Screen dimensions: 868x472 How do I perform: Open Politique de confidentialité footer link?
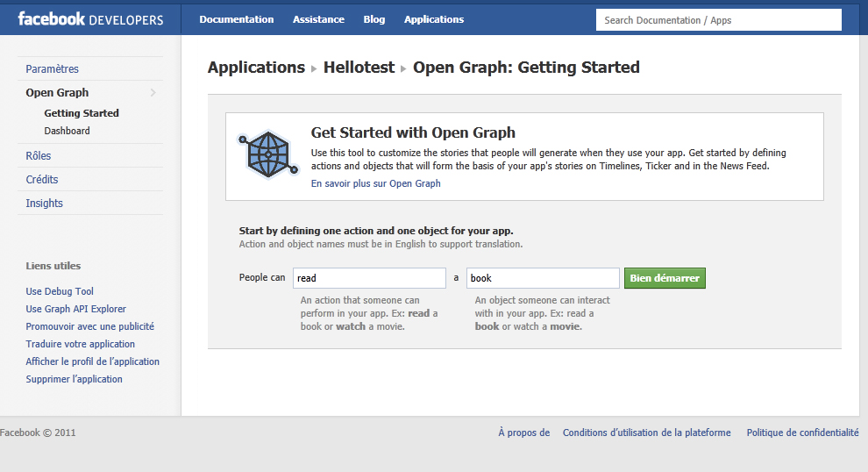click(802, 433)
